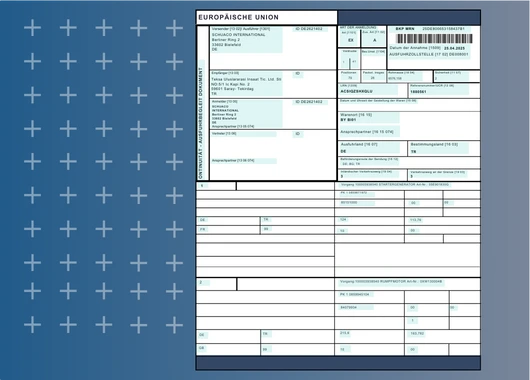Click the ID 'DE2621402' beside Versender
Screen dimensions: 530x380
pyautogui.click(x=309, y=29)
